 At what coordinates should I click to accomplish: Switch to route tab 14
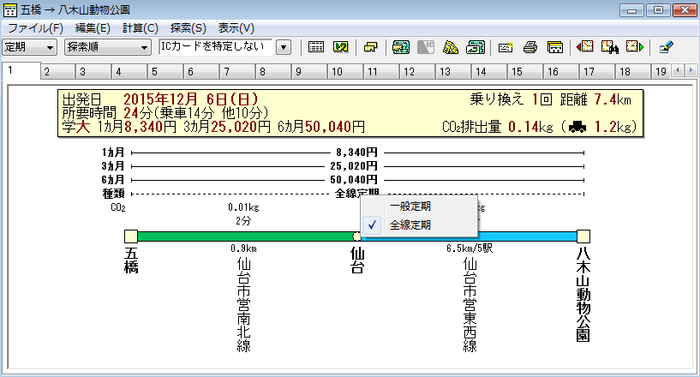point(490,72)
